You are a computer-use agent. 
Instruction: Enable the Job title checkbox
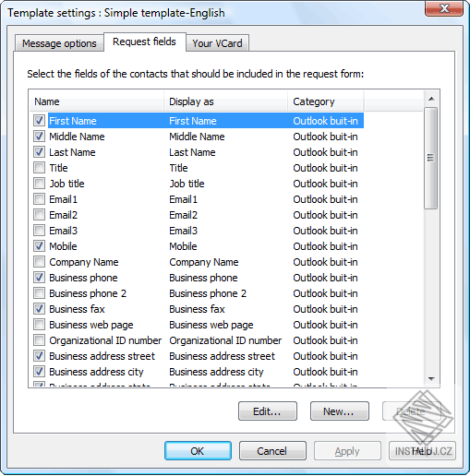(x=39, y=184)
